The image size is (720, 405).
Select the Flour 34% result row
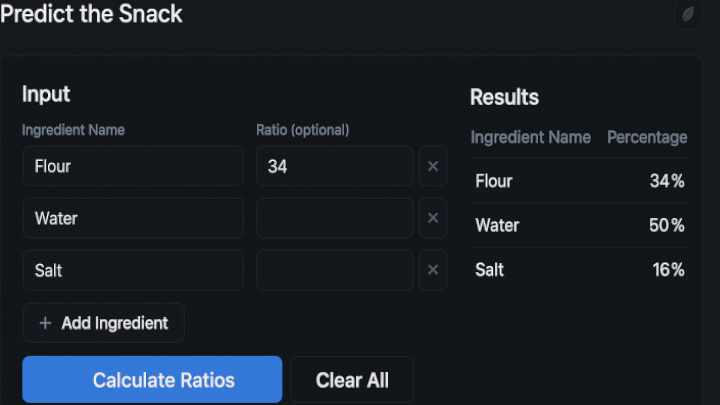coord(579,181)
